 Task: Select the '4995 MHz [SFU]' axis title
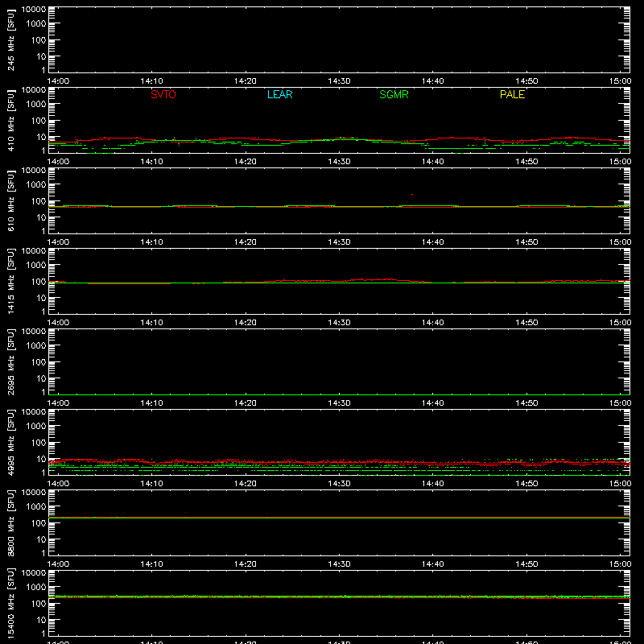tap(10, 442)
